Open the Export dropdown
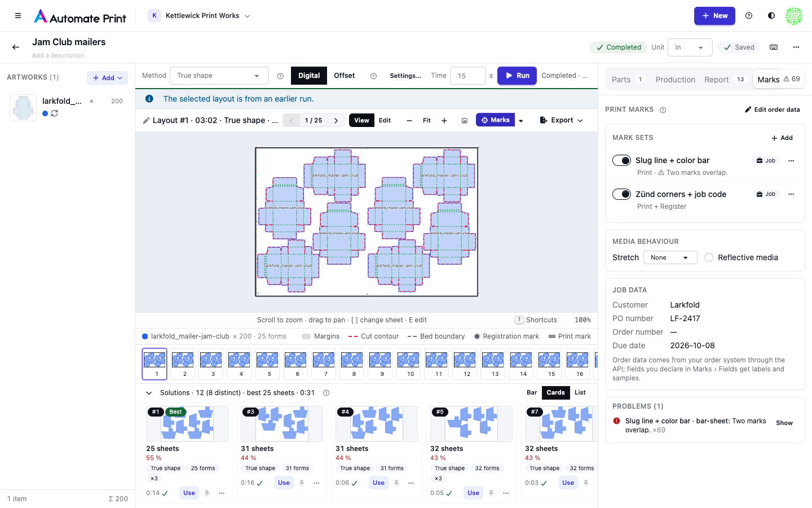This screenshot has height=508, width=812. [x=562, y=120]
